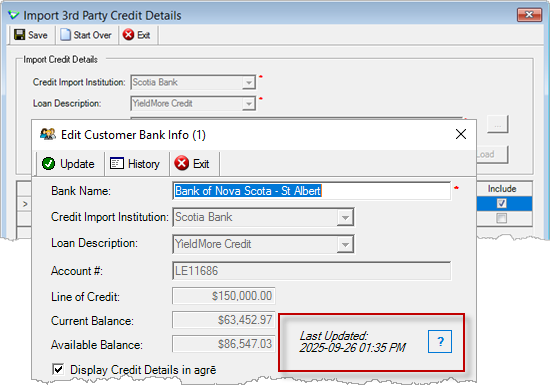Click the Line of Credit value $150,000.00
Viewport: 550px width, 385px height.
pyautogui.click(x=224, y=296)
